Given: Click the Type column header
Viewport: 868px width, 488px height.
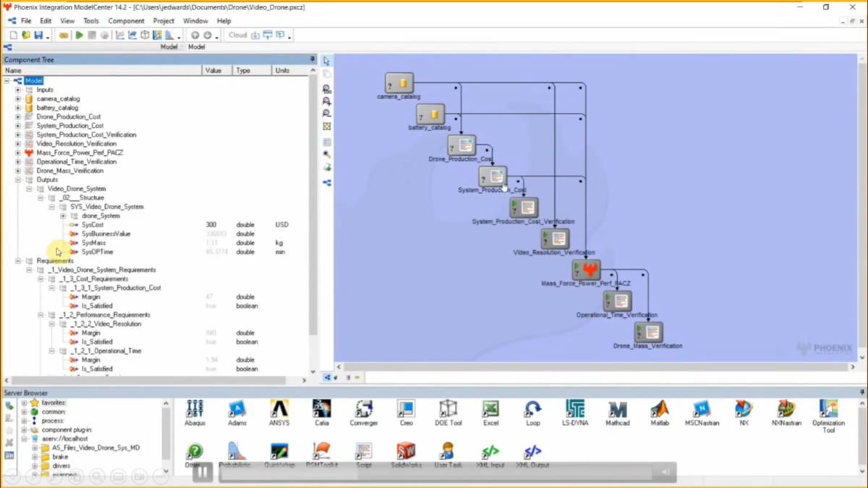Looking at the screenshot, I should 252,71.
